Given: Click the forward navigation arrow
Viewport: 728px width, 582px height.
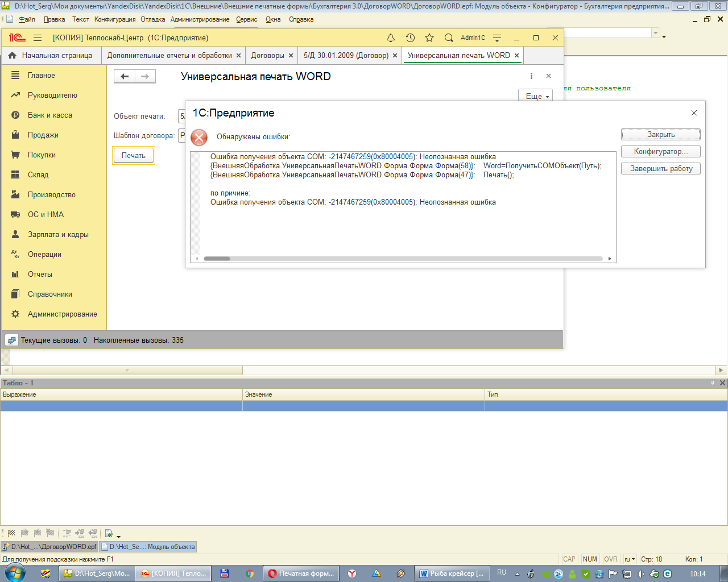Looking at the screenshot, I should [x=145, y=76].
